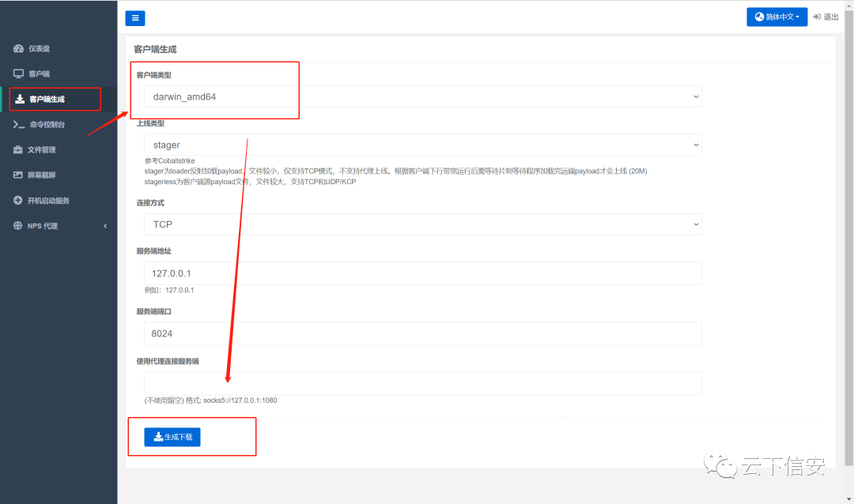Open the 简体中文 language dropdown
This screenshot has height=504, width=854.
(777, 17)
